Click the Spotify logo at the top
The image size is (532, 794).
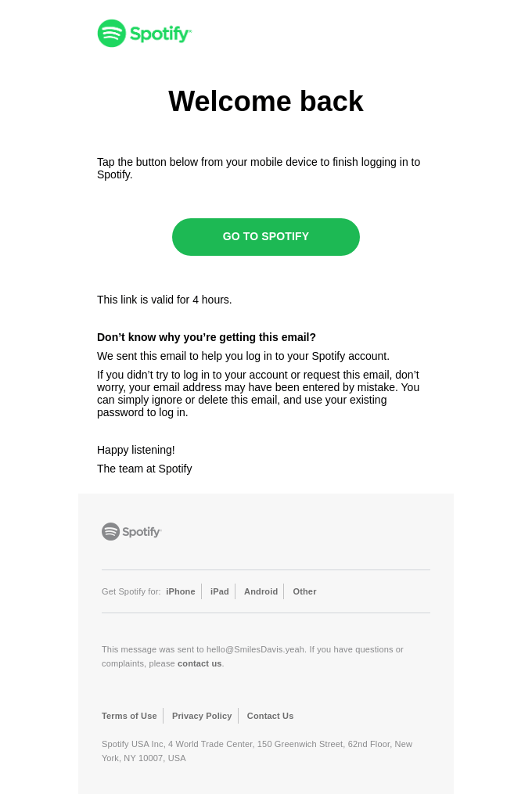tap(144, 33)
